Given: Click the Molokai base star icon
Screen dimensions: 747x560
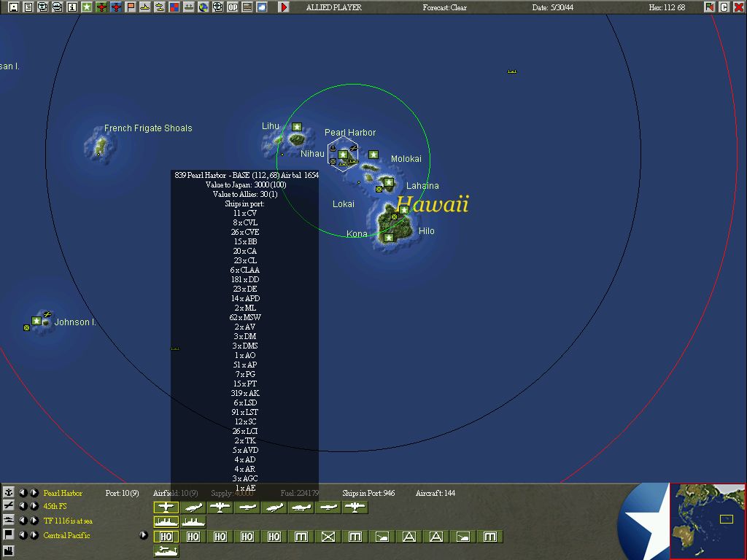Looking at the screenshot, I should [373, 155].
